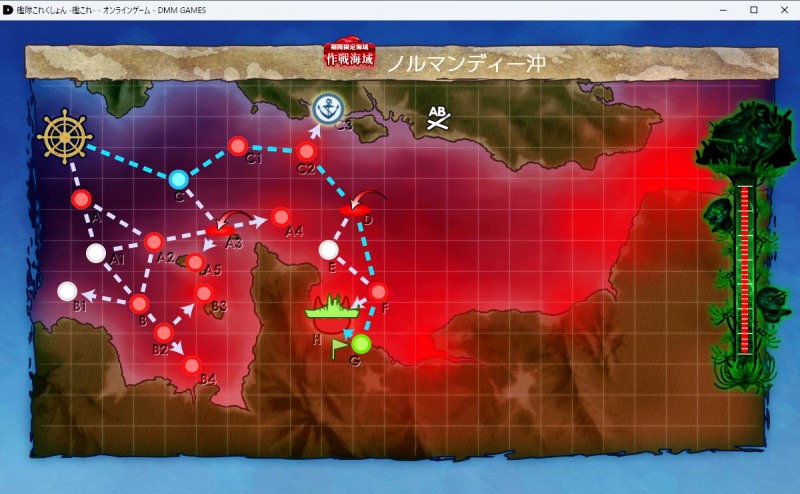Select the red node B3

tap(204, 293)
